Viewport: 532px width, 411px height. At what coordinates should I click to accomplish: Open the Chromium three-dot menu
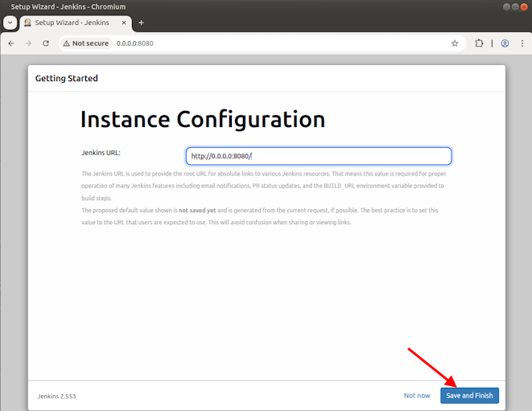tap(522, 43)
